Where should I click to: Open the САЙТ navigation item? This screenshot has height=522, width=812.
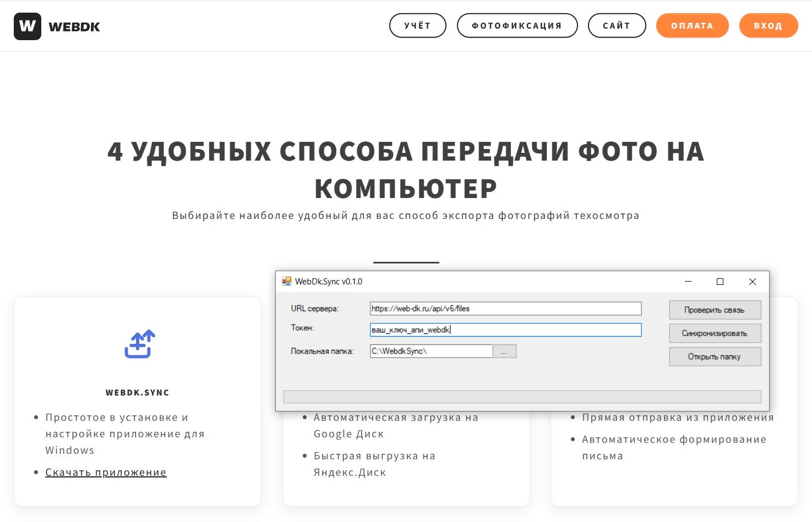click(x=617, y=26)
